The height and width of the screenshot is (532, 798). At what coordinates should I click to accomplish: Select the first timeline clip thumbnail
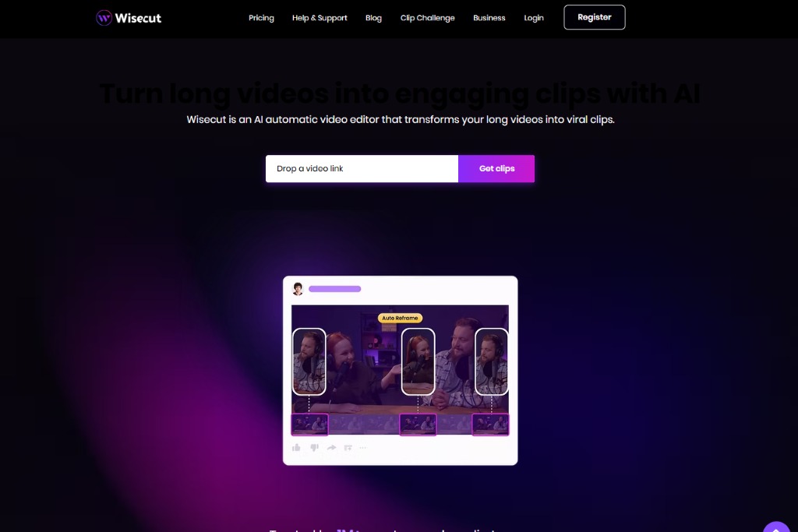pos(309,425)
